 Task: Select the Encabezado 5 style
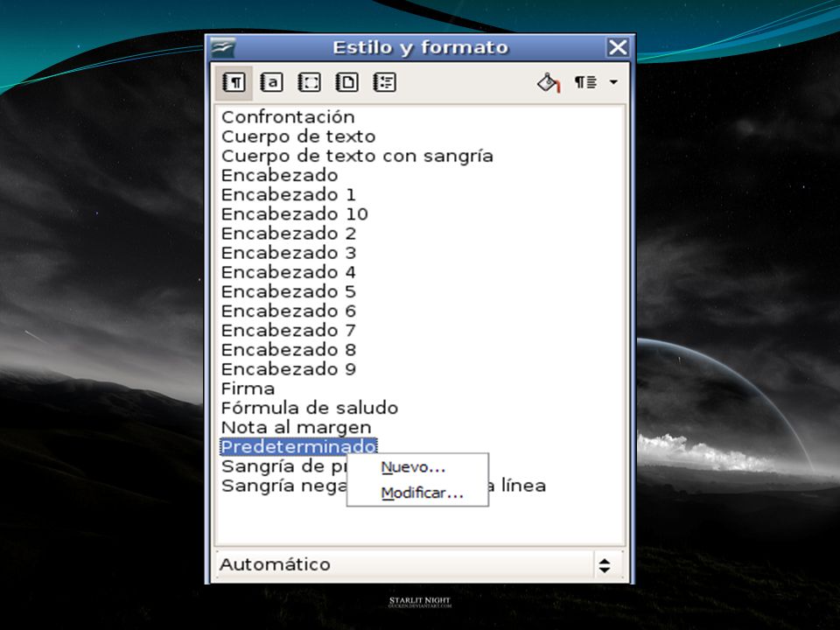pos(288,291)
